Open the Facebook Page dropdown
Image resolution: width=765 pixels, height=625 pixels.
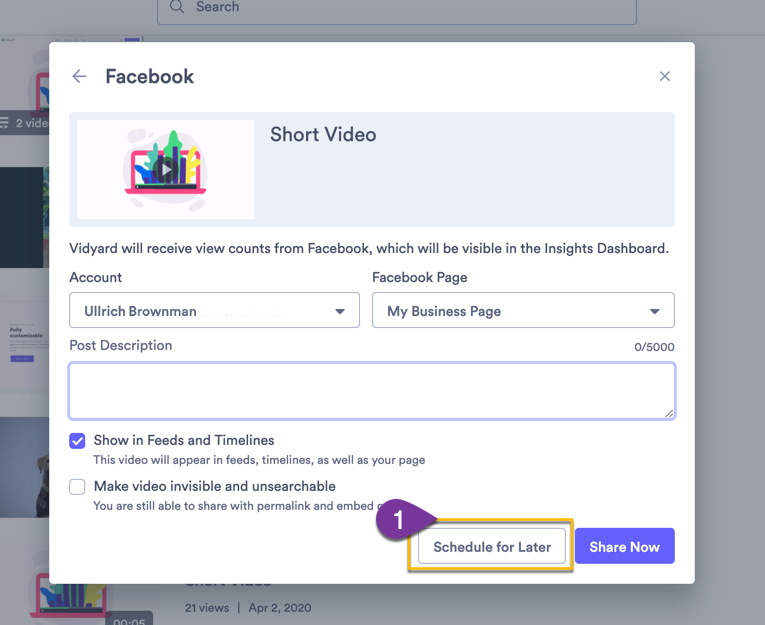pyautogui.click(x=523, y=310)
